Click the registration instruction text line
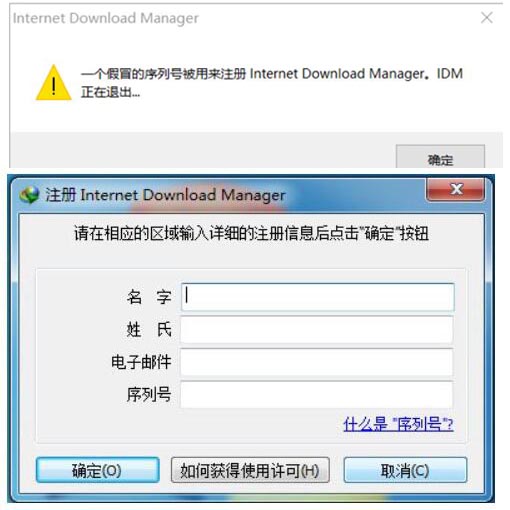Image resolution: width=510 pixels, height=510 pixels. (251, 233)
